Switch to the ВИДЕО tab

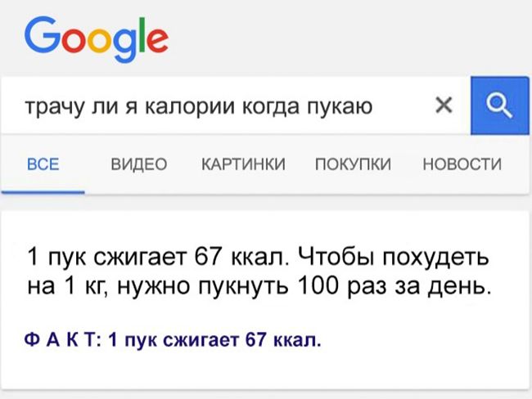coord(139,164)
